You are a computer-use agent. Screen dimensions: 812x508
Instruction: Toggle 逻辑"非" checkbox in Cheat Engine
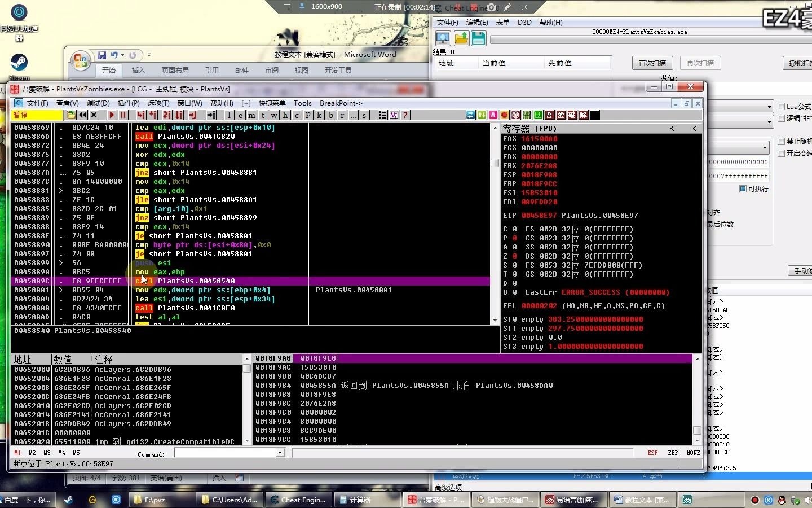point(782,118)
